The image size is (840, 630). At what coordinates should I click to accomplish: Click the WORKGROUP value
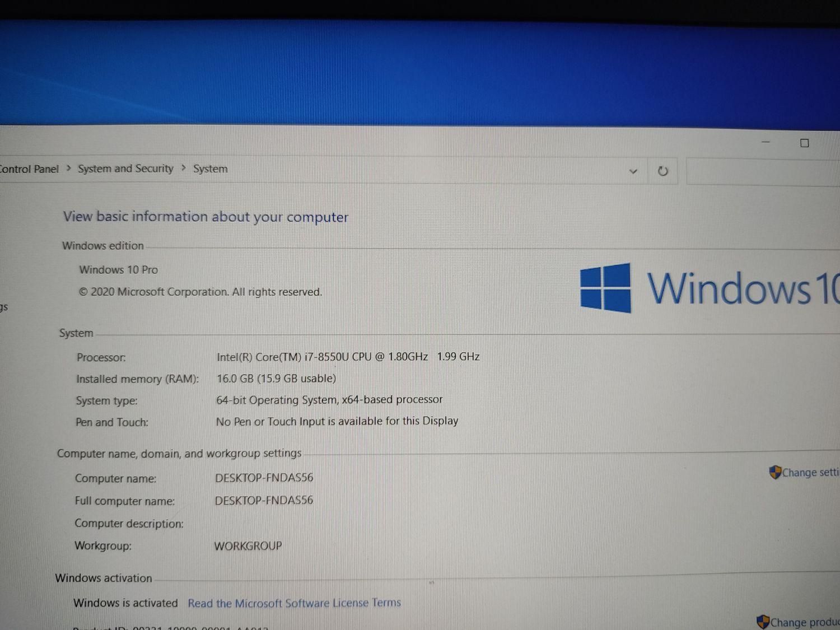[248, 545]
